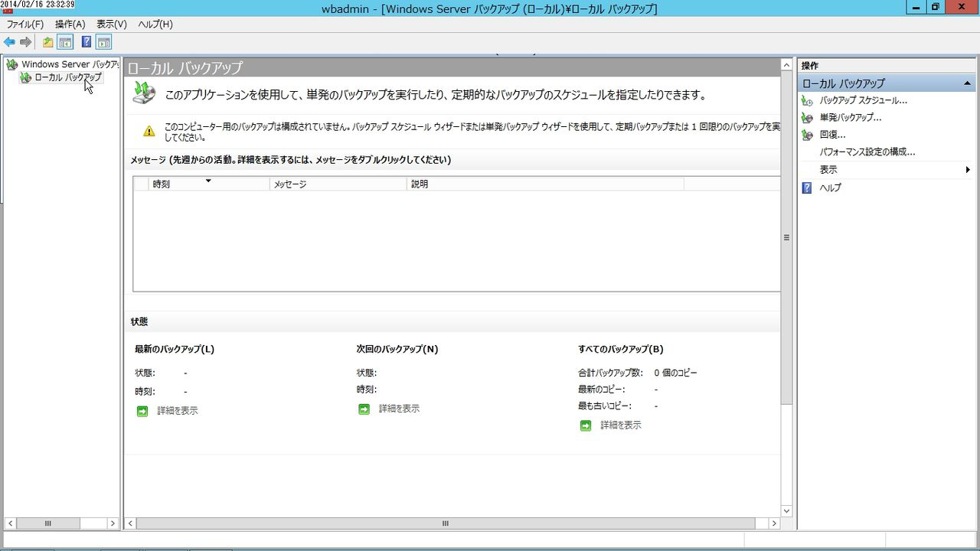980x551 pixels.
Task: Toggle the console tree toolbar icon
Action: [66, 42]
